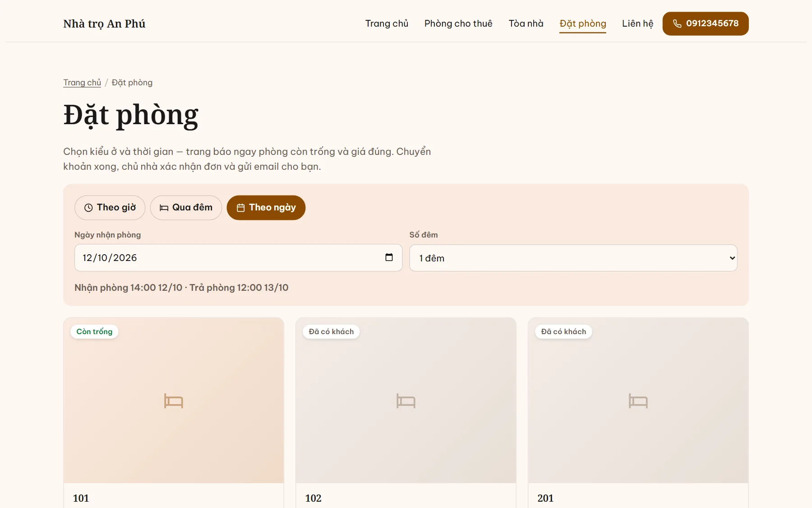Open Đặt phòng navigation item

583,23
